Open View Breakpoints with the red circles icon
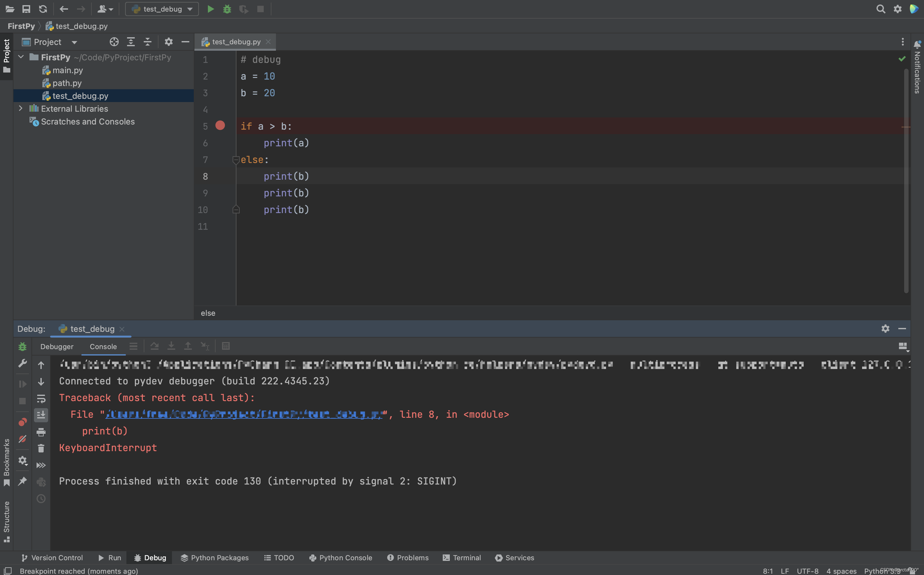Image resolution: width=924 pixels, height=575 pixels. pos(22,421)
